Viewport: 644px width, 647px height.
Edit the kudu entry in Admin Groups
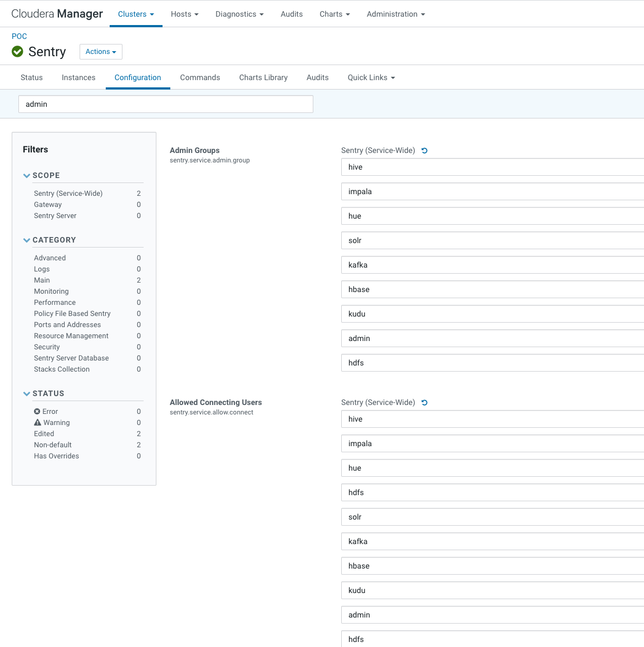pos(493,314)
